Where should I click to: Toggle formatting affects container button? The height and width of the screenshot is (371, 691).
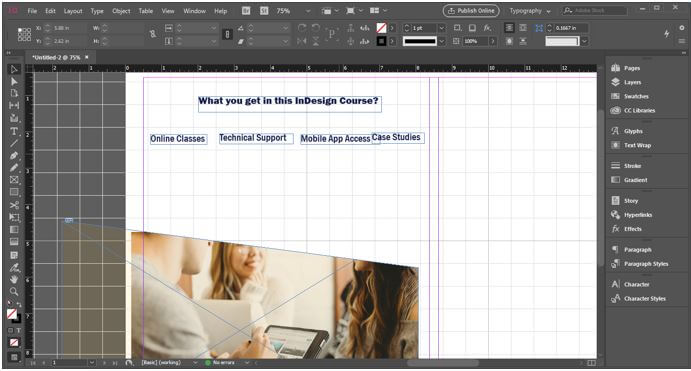click(11, 330)
